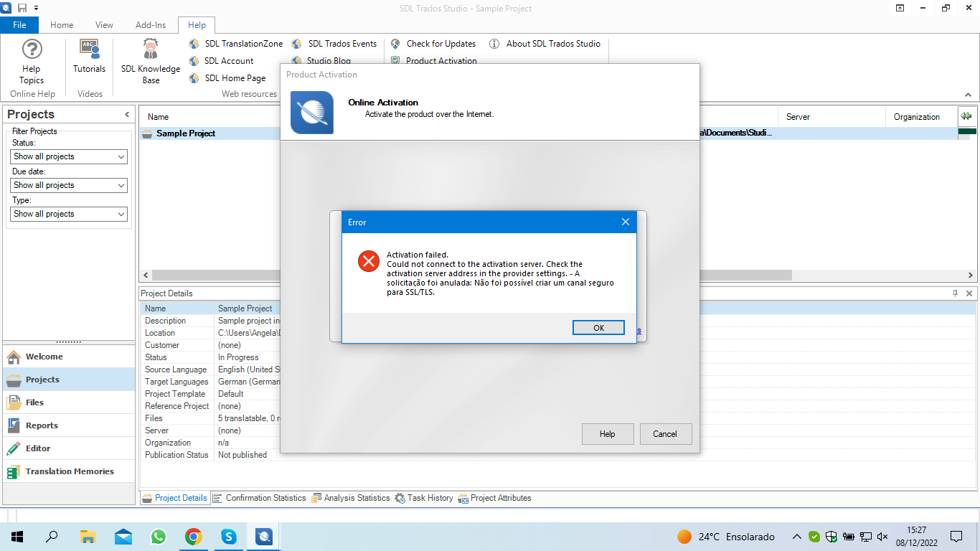
Task: Select the Task History tab
Action: coord(429,497)
